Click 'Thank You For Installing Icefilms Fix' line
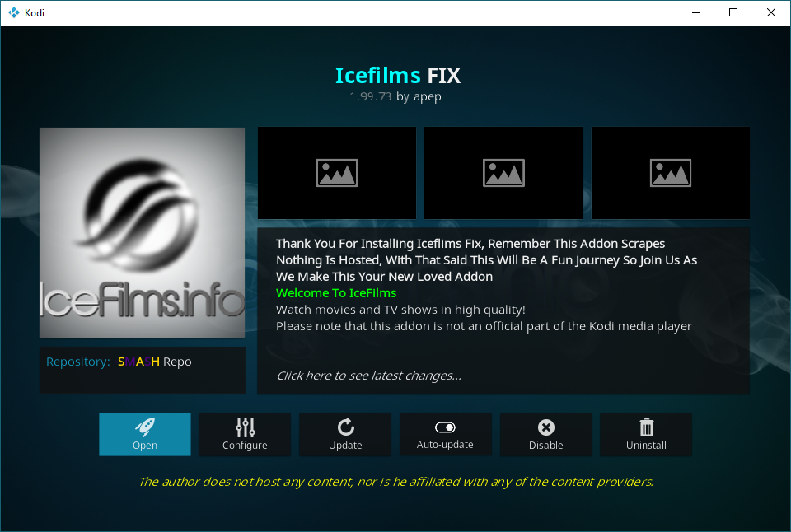791x532 pixels. (x=470, y=244)
